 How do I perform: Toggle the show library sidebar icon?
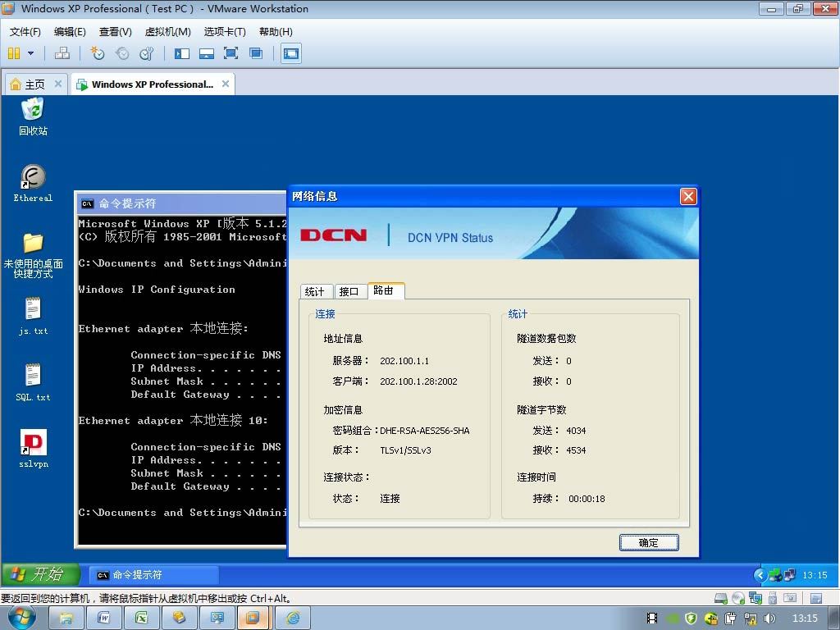182,53
